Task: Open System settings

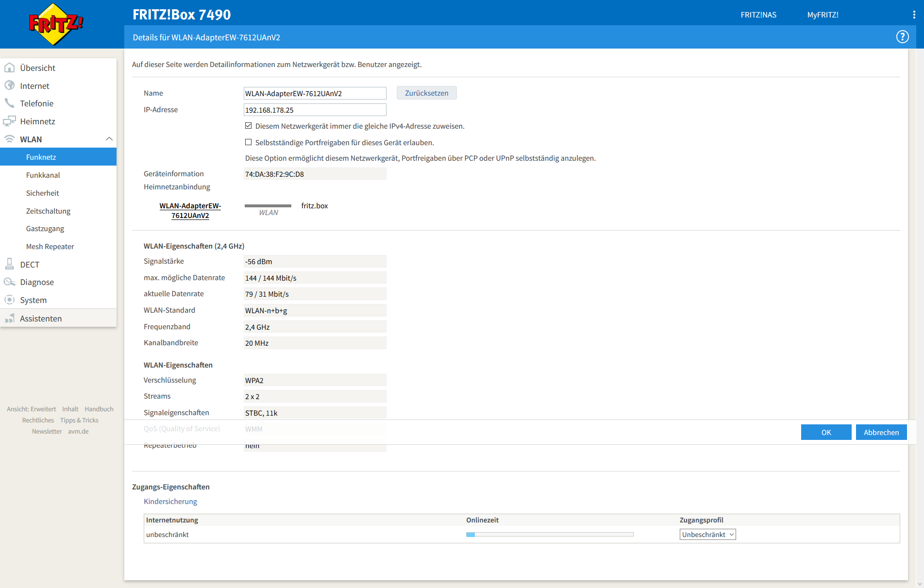Action: click(33, 300)
